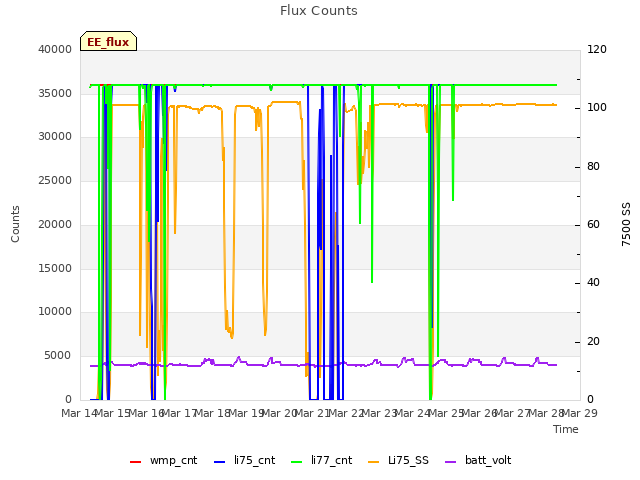
Task: Toggle the batt_volt legend entry
Action: [478, 460]
